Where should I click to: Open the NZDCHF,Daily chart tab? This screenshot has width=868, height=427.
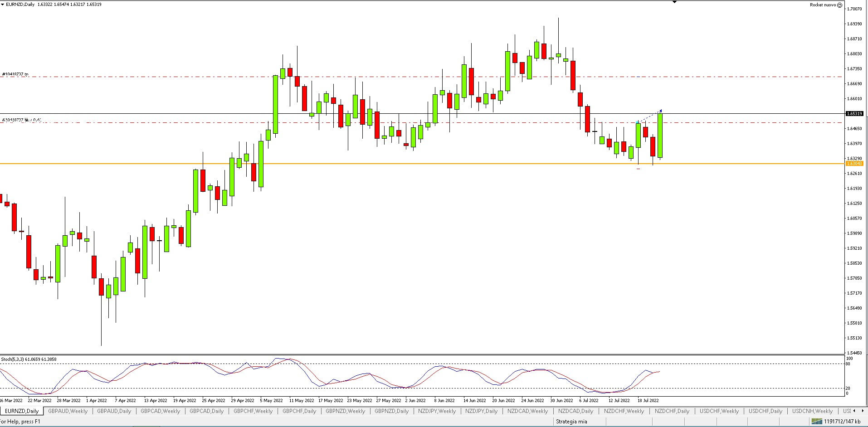pos(672,411)
